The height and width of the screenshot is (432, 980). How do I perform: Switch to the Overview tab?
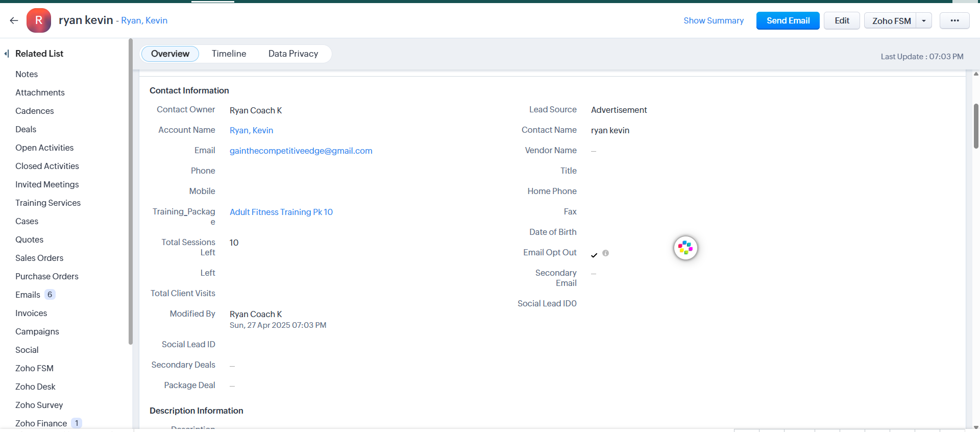coord(170,54)
